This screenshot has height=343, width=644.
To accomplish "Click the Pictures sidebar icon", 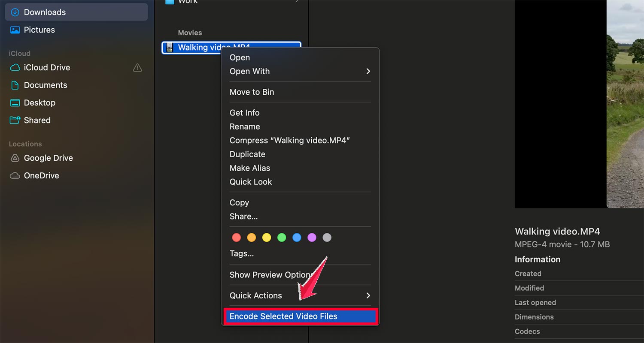I will coord(14,30).
